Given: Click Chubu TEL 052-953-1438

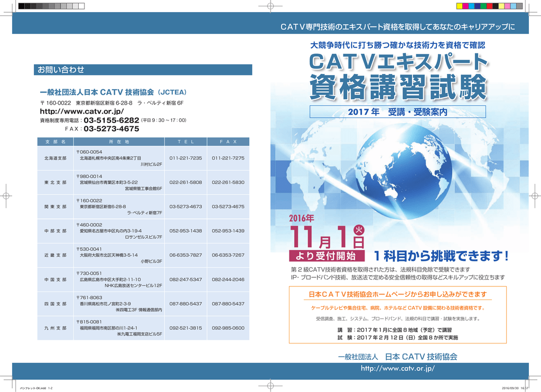Looking at the screenshot, I should pos(185,231).
